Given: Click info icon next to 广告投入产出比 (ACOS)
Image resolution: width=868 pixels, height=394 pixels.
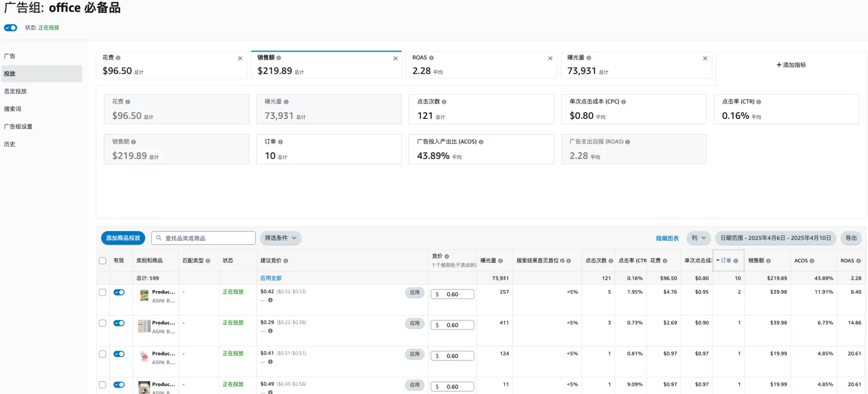Looking at the screenshot, I should tap(481, 142).
